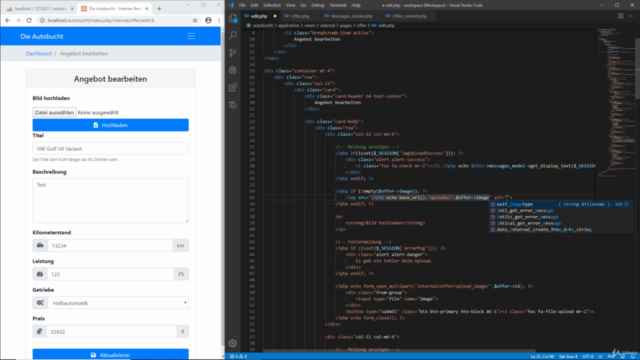The width and height of the screenshot is (640, 360).
Task: Click the browser forward arrow
Action: tap(18, 20)
